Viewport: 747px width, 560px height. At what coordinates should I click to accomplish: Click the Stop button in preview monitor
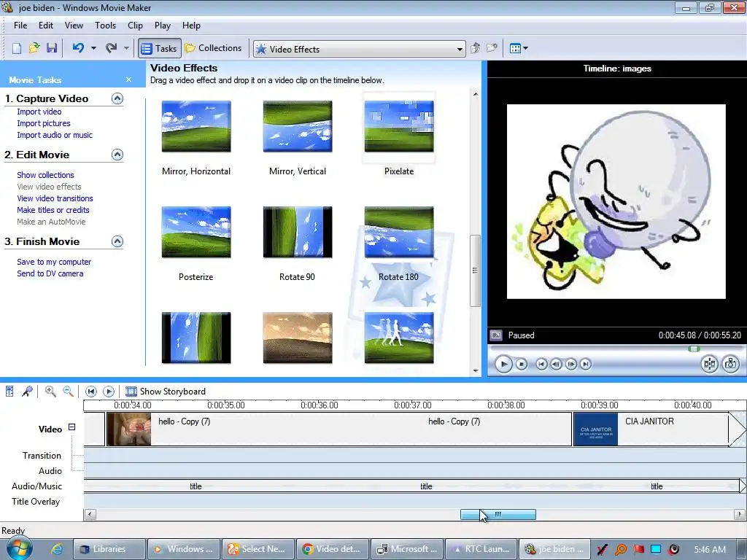pos(522,365)
